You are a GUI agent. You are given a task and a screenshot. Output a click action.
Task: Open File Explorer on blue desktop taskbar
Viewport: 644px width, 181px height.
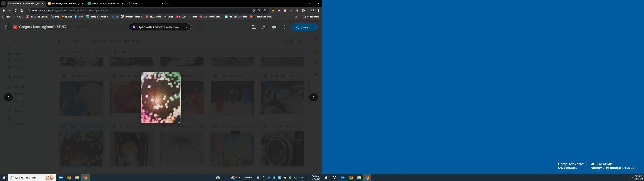359,178
